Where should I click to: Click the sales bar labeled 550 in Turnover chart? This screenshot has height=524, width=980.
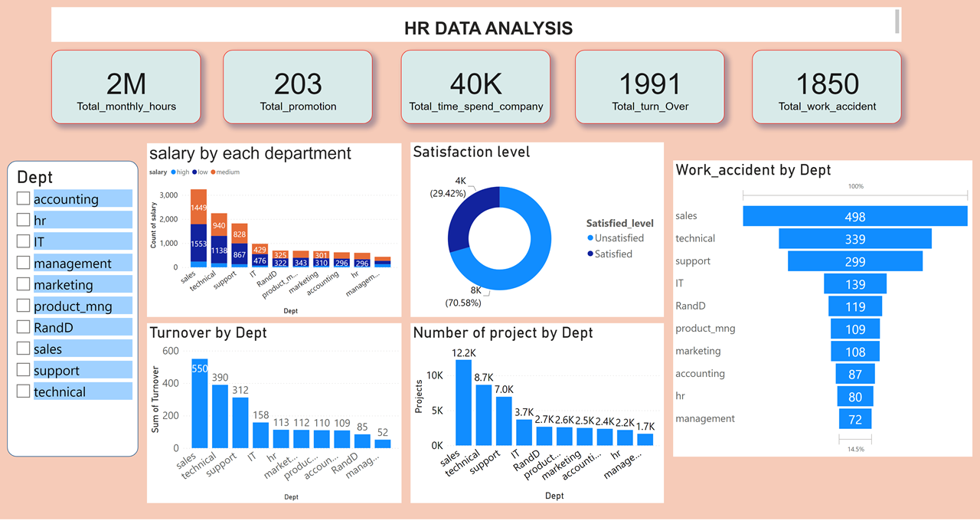pyautogui.click(x=200, y=403)
